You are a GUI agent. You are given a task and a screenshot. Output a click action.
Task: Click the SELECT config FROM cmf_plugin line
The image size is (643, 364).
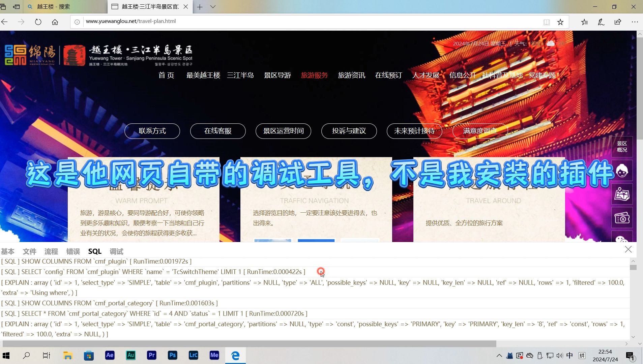pos(153,272)
